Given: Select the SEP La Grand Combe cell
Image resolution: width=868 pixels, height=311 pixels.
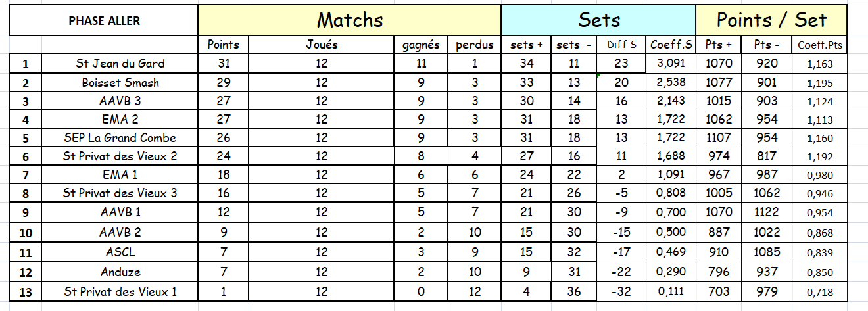Looking at the screenshot, I should (x=120, y=138).
